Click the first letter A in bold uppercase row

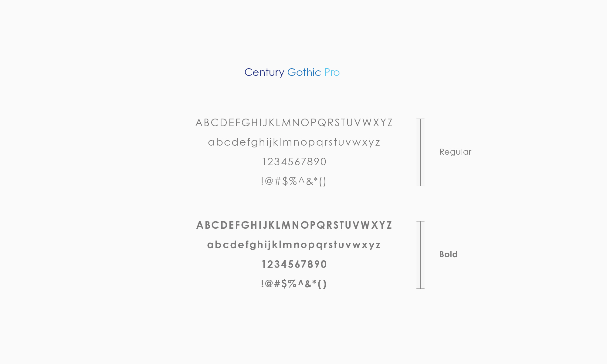pyautogui.click(x=200, y=225)
